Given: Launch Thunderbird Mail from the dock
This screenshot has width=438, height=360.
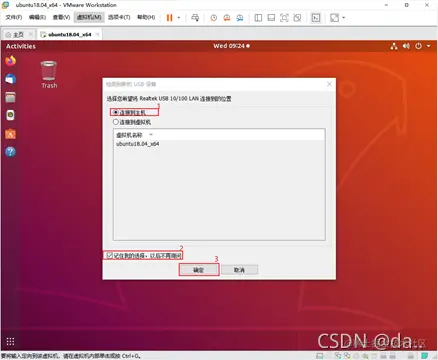Looking at the screenshot, I should (11, 79).
